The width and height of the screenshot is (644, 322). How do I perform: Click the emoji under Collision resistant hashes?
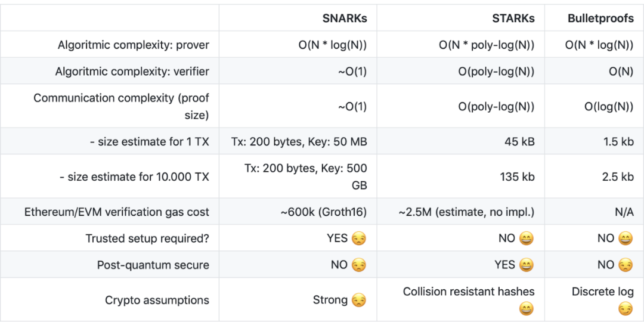point(527,309)
